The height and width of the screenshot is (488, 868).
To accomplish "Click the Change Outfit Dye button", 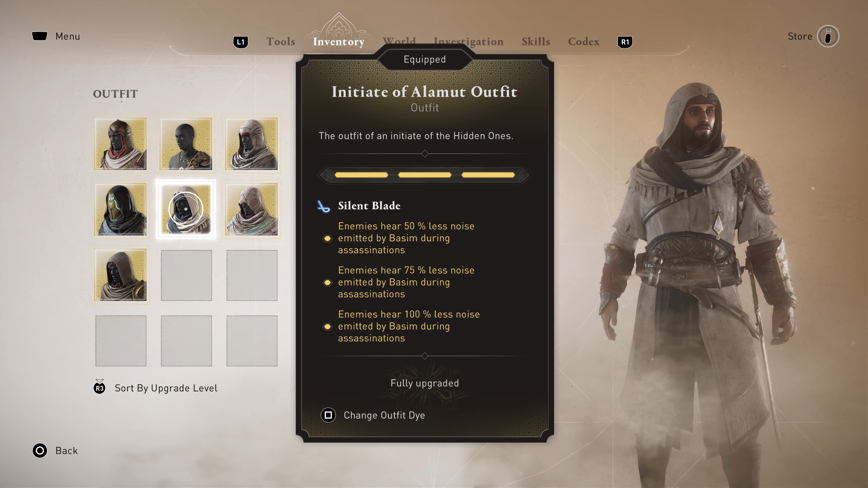I will [384, 415].
